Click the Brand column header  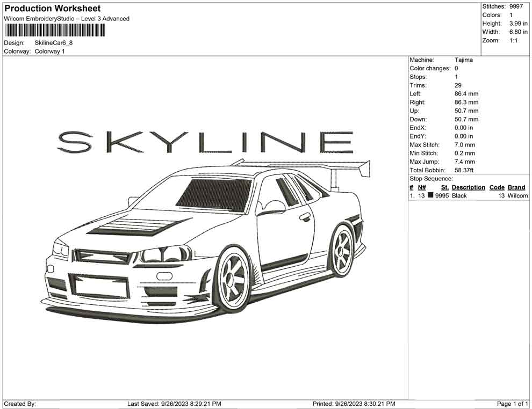pos(516,187)
